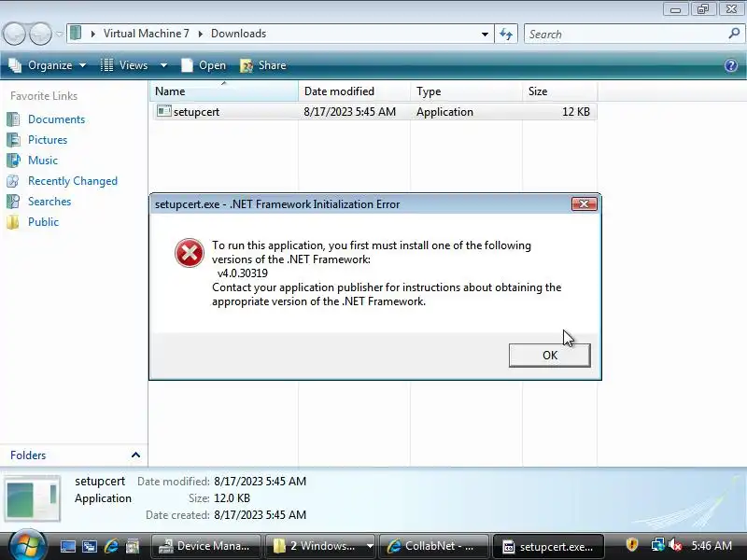Viewport: 747px width, 560px height.
Task: Select the setupcert application icon in the file list
Action: 164,111
